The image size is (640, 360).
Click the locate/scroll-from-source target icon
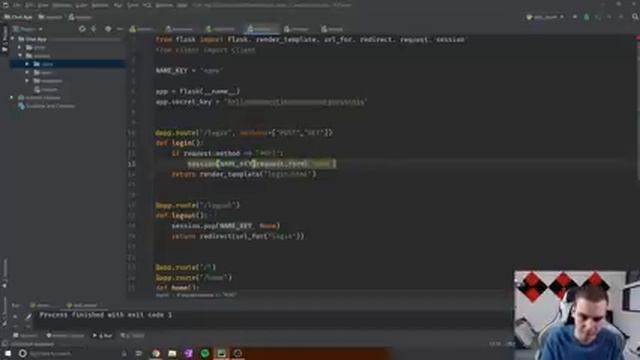82,29
